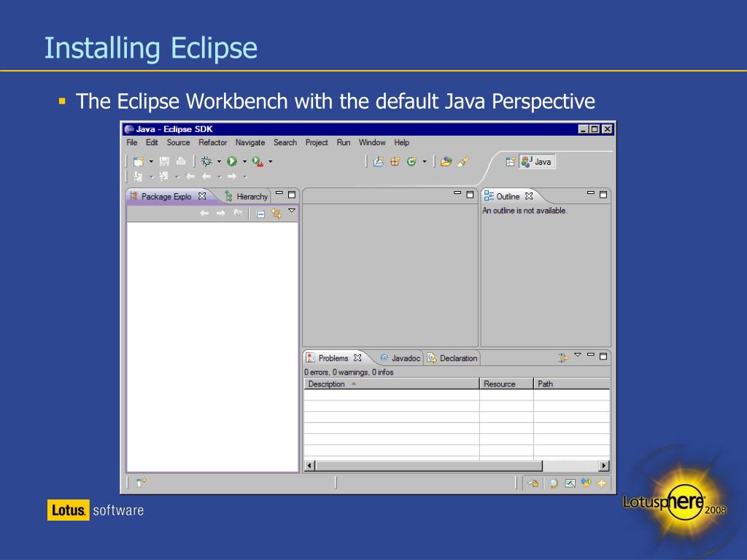747x560 pixels.
Task: Click the Open Perspective icon
Action: coord(510,162)
